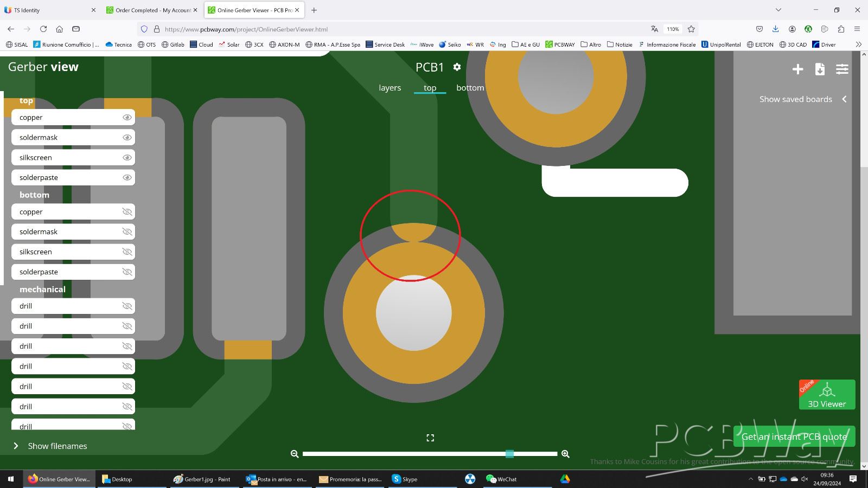Screen dimensions: 868x488
Task: Open the PCBWAY bookmark link
Action: pyautogui.click(x=560, y=44)
